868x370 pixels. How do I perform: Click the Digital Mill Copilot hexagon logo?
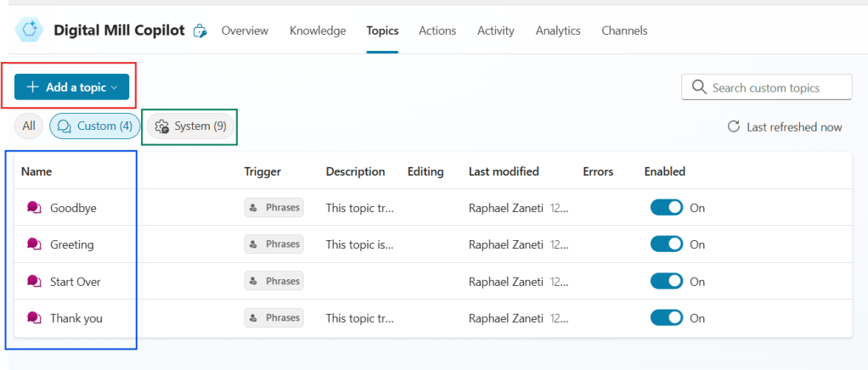point(29,30)
